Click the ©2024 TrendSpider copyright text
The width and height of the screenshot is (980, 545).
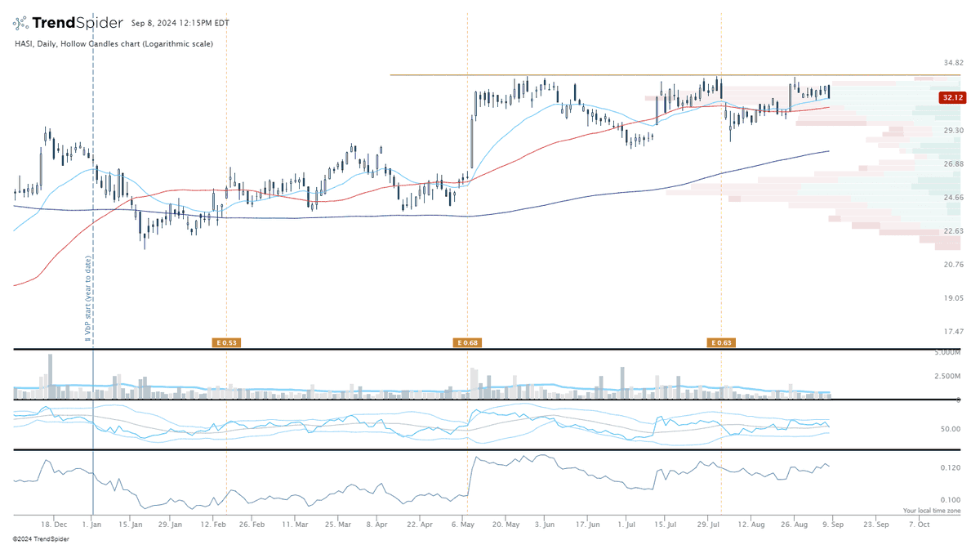tap(41, 539)
